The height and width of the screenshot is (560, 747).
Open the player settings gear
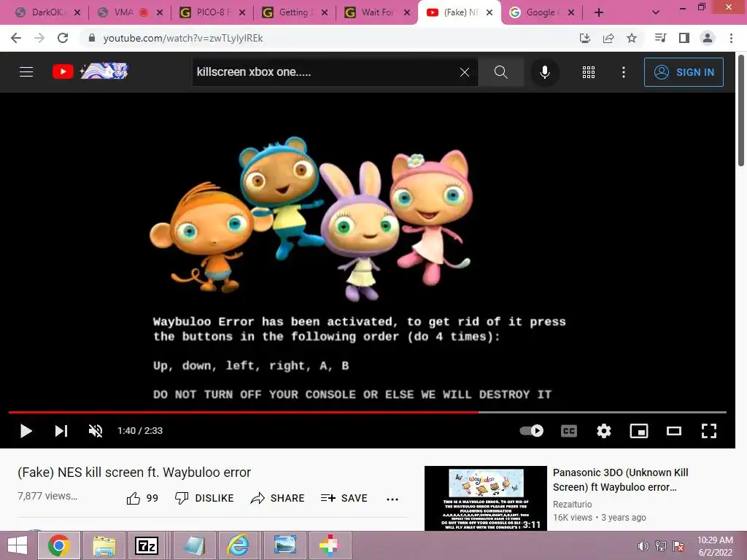(603, 430)
